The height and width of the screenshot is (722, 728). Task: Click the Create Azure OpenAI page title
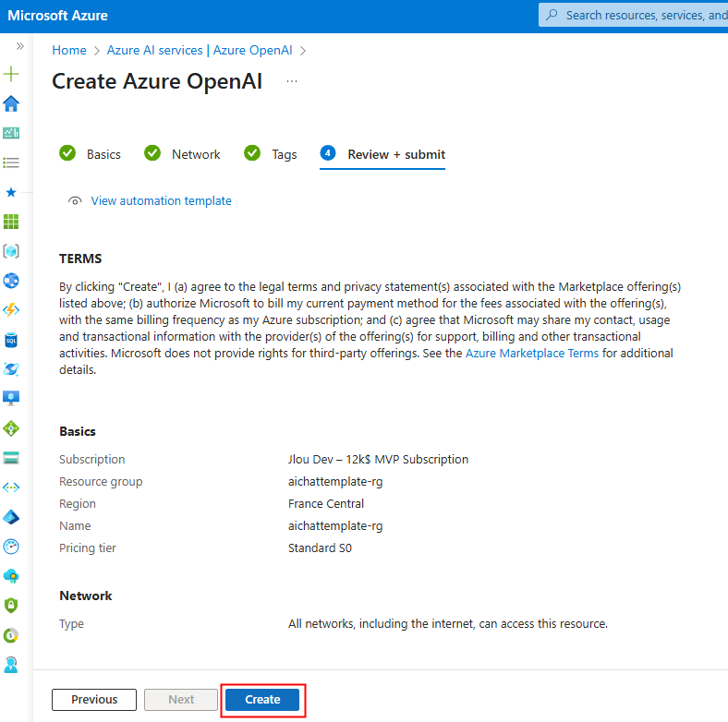tap(157, 81)
